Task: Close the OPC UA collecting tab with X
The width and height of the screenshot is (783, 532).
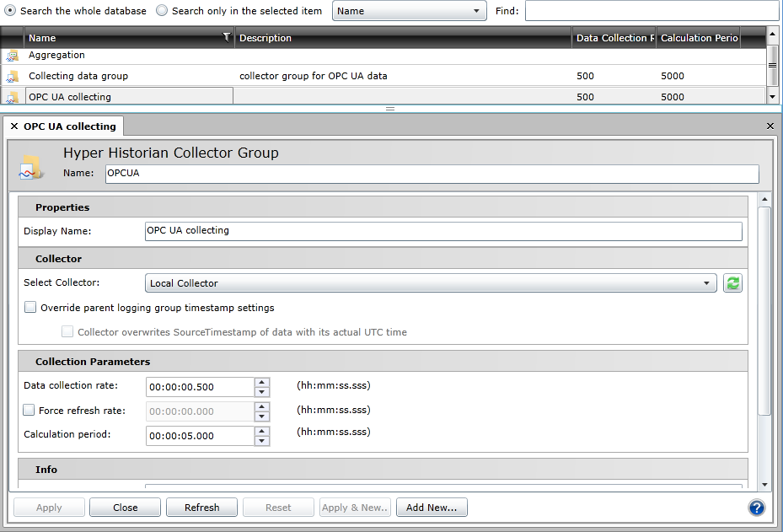Action: pyautogui.click(x=14, y=126)
